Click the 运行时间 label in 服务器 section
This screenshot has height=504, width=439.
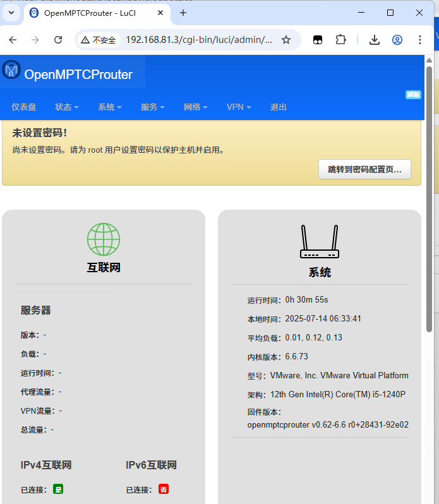pos(38,373)
